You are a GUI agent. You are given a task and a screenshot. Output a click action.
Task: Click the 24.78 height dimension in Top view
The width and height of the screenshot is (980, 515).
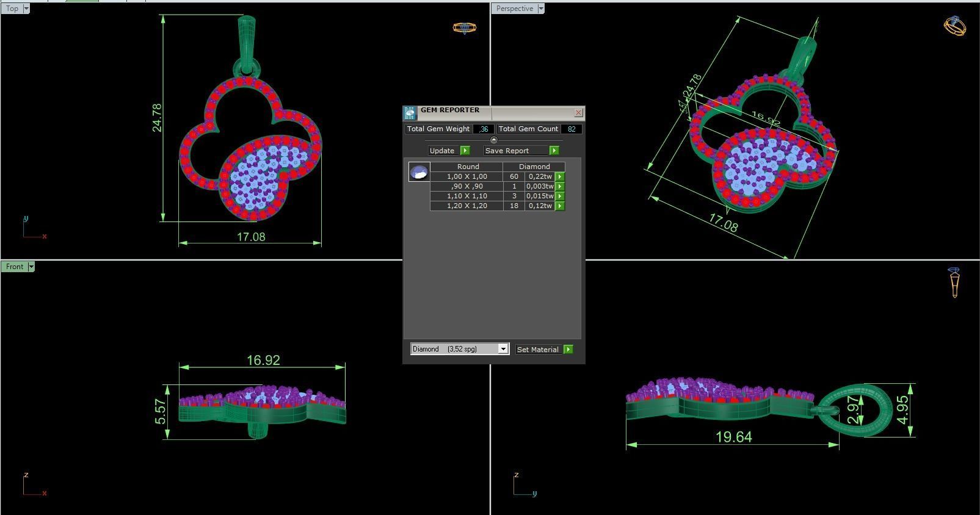(157, 118)
